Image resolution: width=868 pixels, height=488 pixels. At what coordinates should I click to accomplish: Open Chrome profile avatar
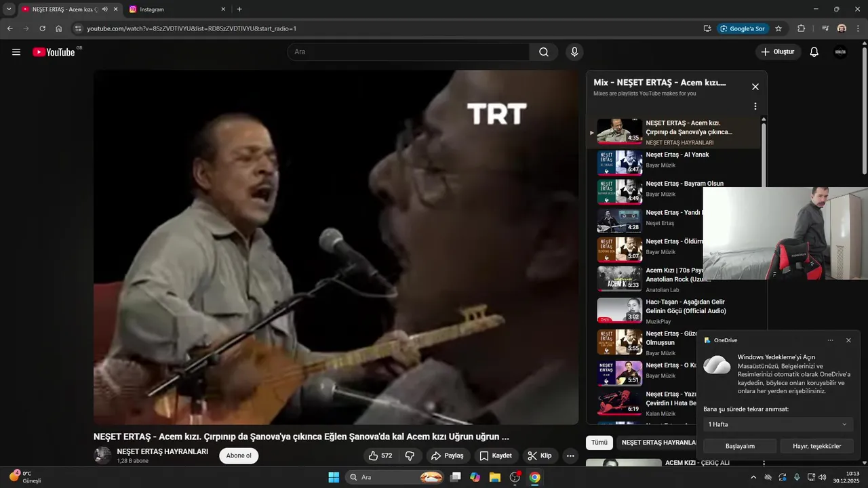[842, 28]
